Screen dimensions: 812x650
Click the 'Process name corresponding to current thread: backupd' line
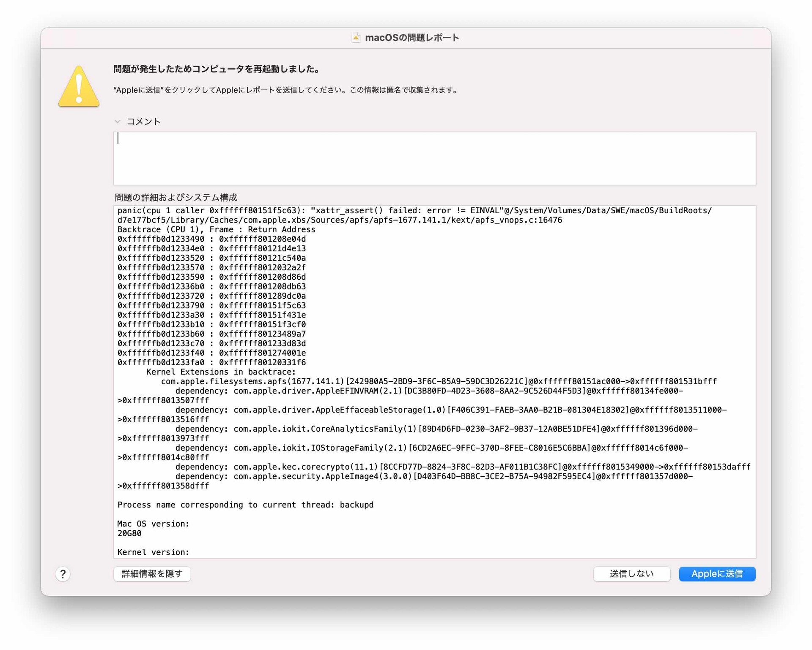pyautogui.click(x=245, y=505)
